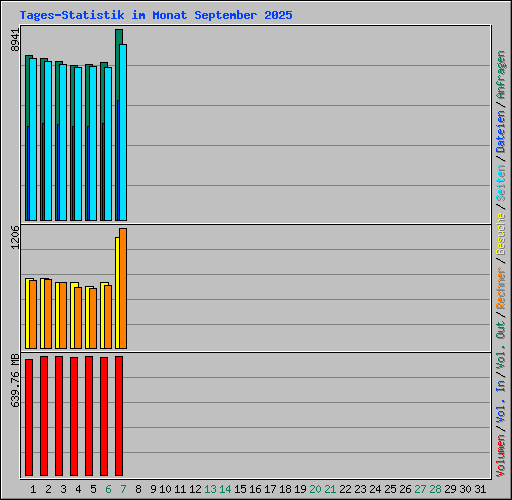512x500 pixels.
Task: Click the orange Rechner legend label
Action: pyautogui.click(x=501, y=288)
